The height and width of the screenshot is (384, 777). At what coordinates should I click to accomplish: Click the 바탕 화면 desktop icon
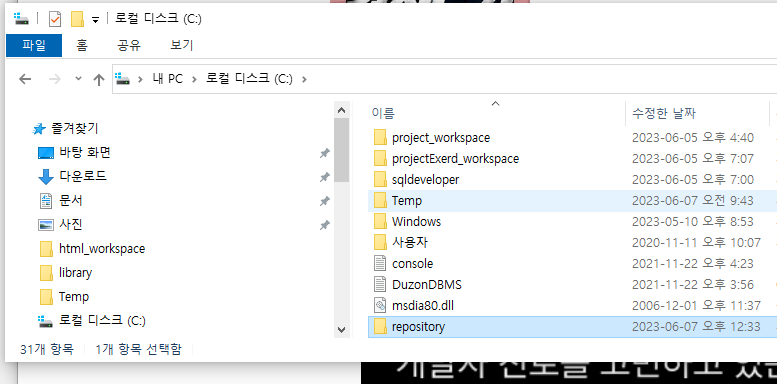pyautogui.click(x=46, y=153)
